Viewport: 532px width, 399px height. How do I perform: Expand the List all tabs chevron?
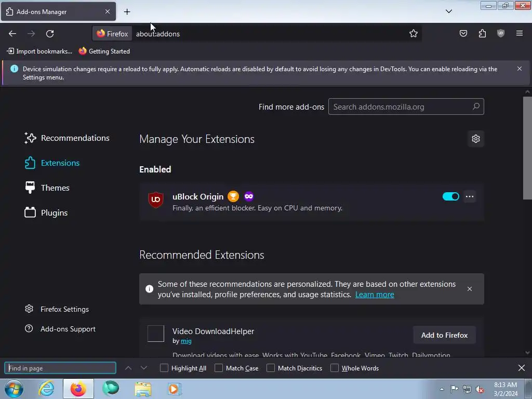pos(449,11)
